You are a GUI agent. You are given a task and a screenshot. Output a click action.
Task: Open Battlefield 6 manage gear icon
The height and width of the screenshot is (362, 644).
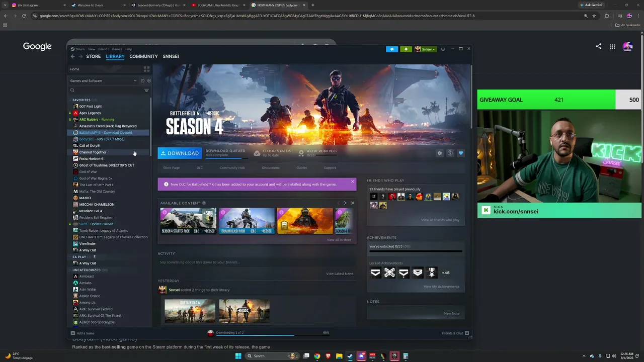[440, 153]
